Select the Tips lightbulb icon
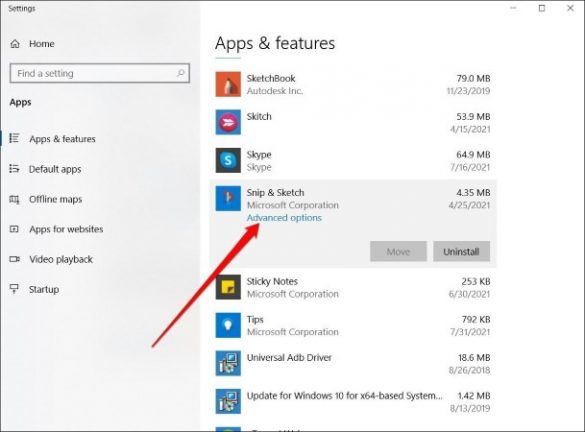This screenshot has width=585, height=432. (x=228, y=325)
